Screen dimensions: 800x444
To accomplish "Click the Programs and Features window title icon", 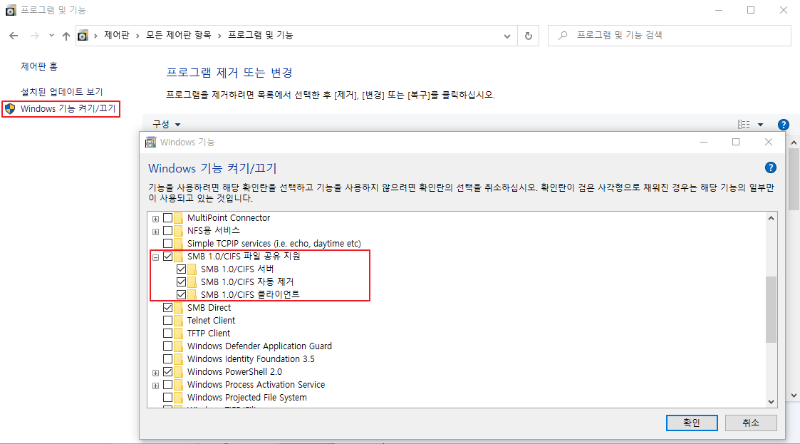I will [10, 10].
